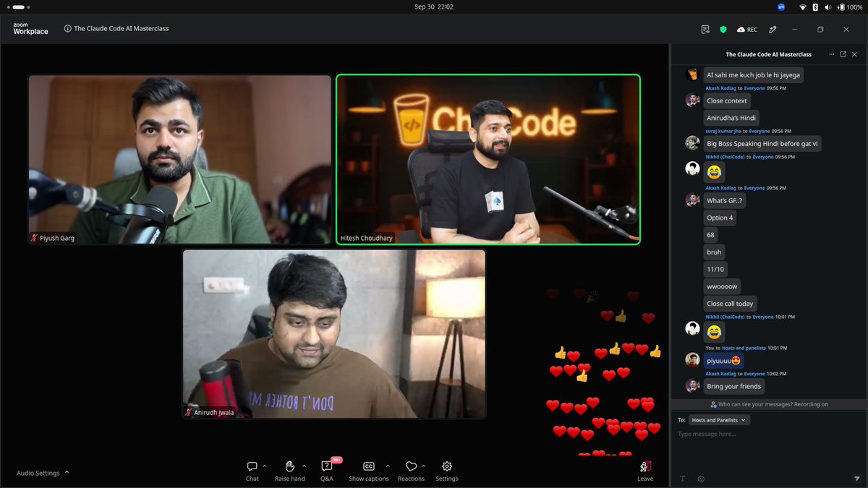The image size is (868, 488).
Task: Open the meeting summary notes icon
Action: coord(705,30)
